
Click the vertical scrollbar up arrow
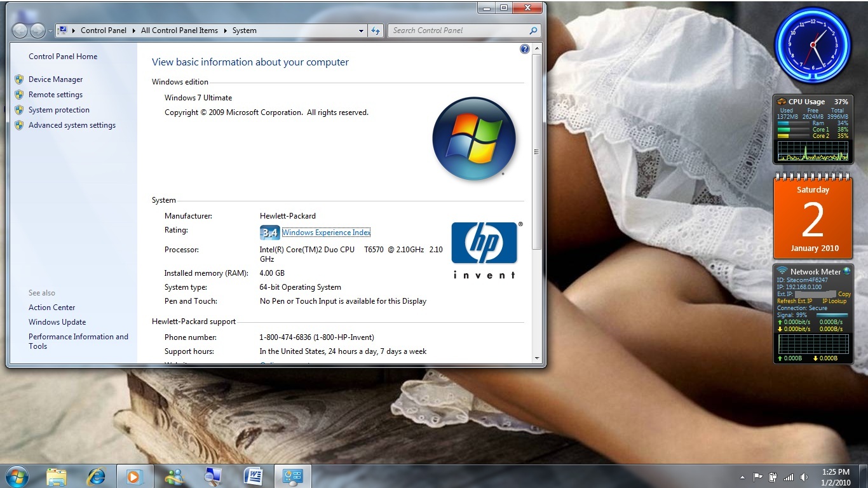click(x=537, y=48)
